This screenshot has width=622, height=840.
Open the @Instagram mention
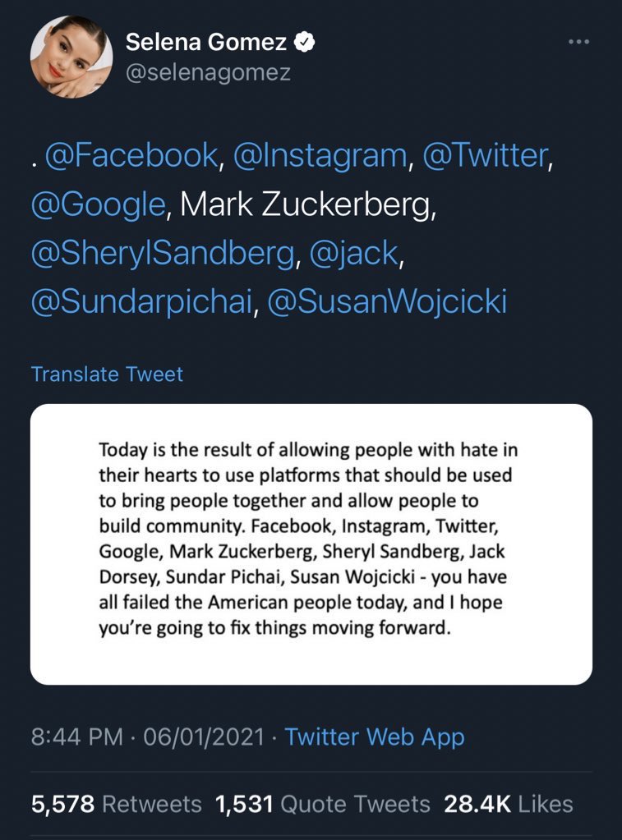(x=320, y=155)
